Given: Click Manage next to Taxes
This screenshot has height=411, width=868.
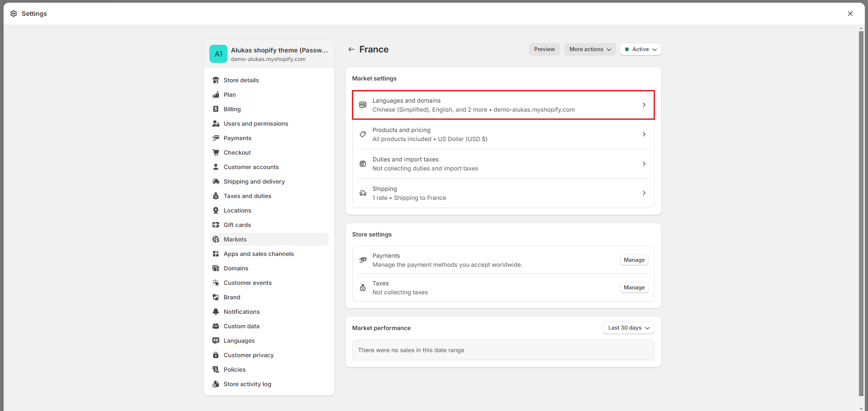Looking at the screenshot, I should 634,288.
